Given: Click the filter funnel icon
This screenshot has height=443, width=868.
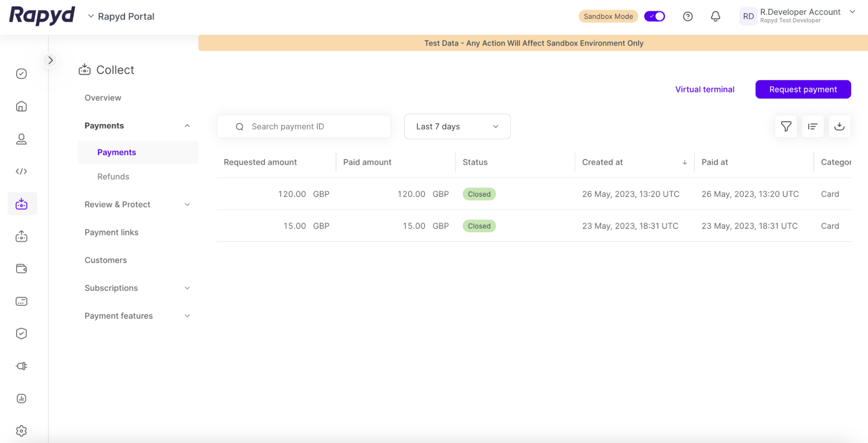Looking at the screenshot, I should coord(785,126).
